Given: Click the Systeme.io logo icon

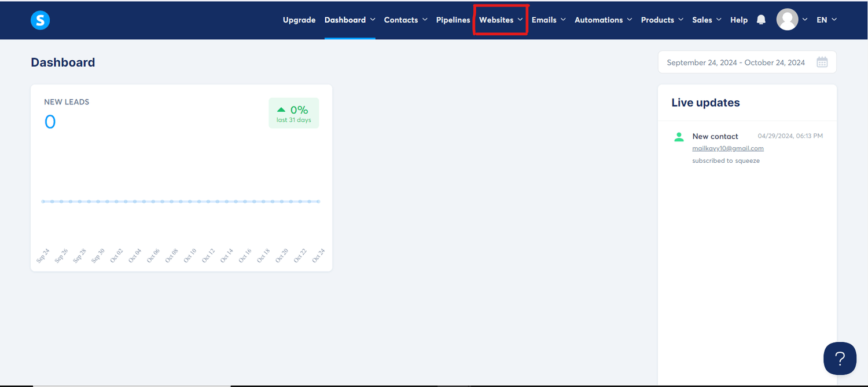Looking at the screenshot, I should [x=41, y=20].
